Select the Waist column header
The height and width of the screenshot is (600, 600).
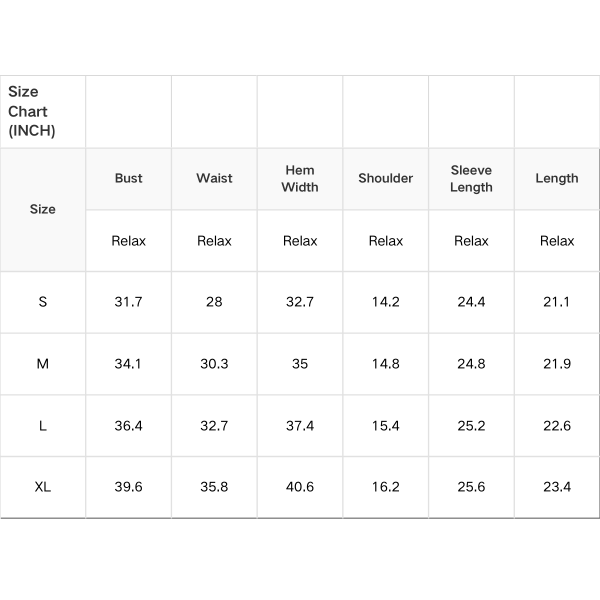coord(214,178)
